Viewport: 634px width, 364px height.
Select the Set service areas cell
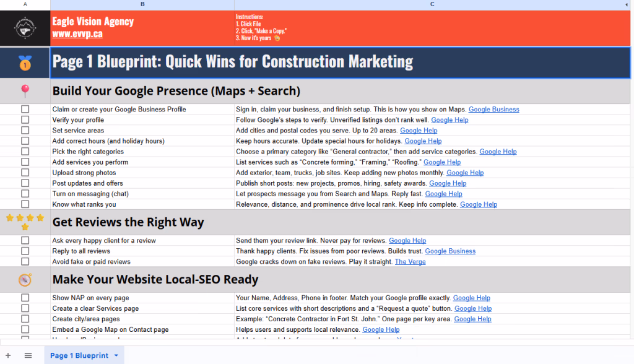[142, 130]
